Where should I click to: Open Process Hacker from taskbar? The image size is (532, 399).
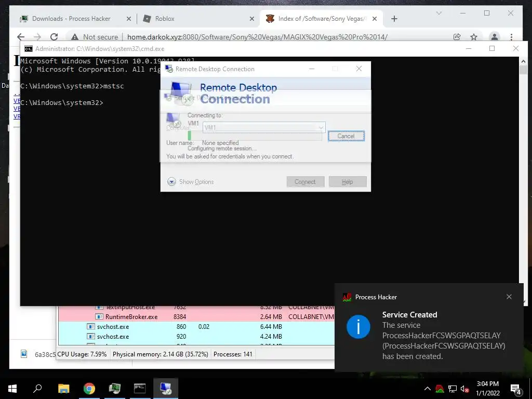pyautogui.click(x=115, y=388)
